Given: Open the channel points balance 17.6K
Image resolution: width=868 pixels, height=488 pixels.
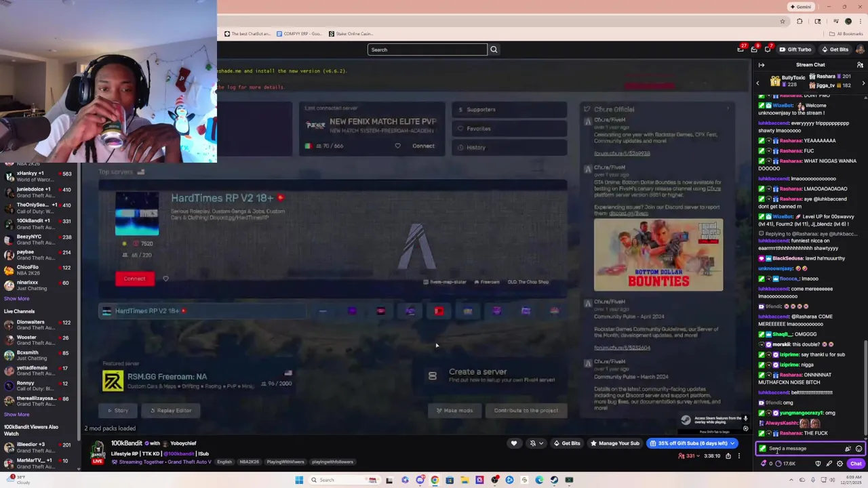Looking at the screenshot, I should 785,464.
